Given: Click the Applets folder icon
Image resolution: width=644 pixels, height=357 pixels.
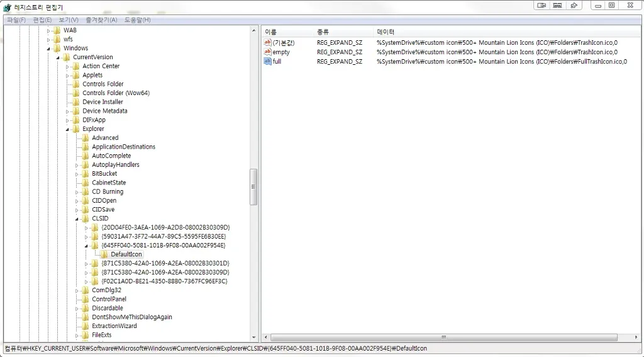Looking at the screenshot, I should click(x=75, y=76).
